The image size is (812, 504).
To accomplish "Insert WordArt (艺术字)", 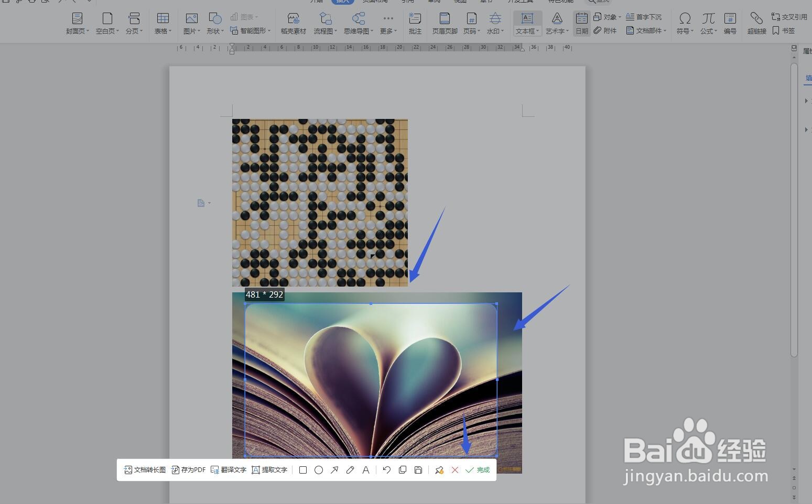I will (557, 24).
